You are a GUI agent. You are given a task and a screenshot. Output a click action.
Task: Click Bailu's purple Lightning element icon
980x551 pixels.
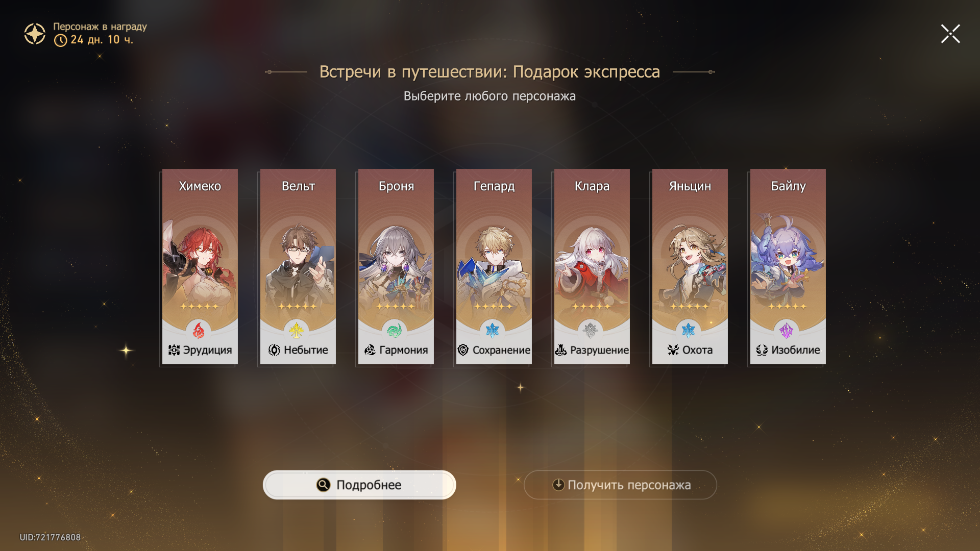787,331
